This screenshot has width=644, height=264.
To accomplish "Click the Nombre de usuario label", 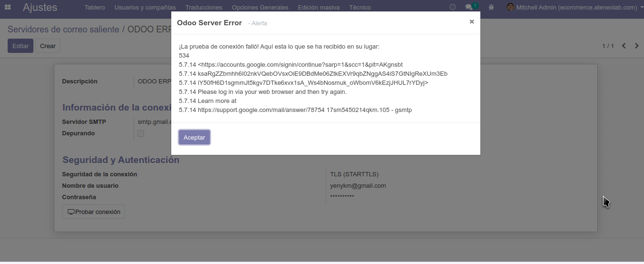I will pos(90,186).
